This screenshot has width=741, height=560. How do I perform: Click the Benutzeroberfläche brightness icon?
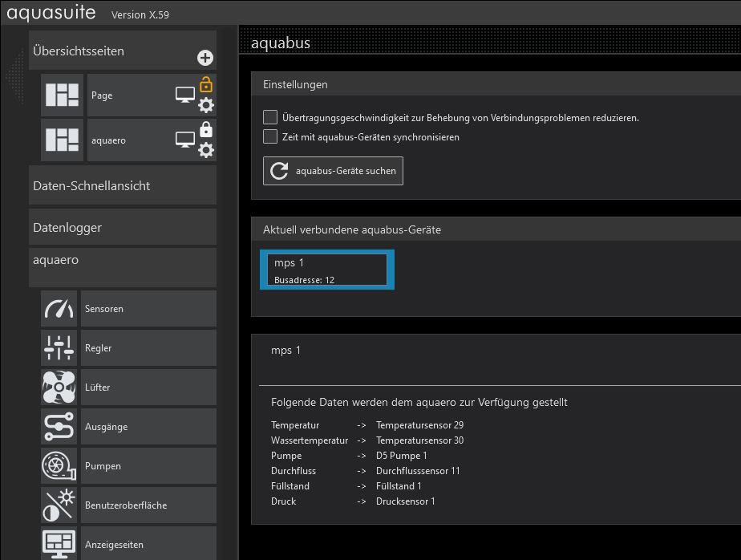59,505
